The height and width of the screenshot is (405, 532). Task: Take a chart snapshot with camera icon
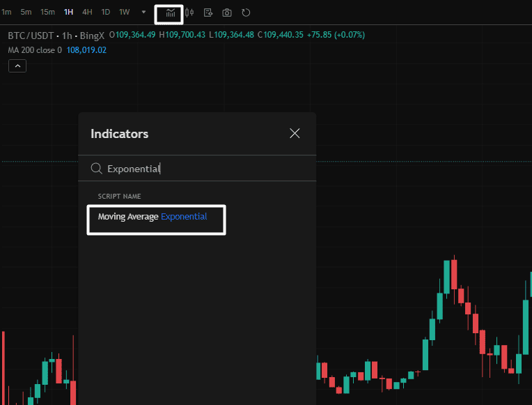227,13
